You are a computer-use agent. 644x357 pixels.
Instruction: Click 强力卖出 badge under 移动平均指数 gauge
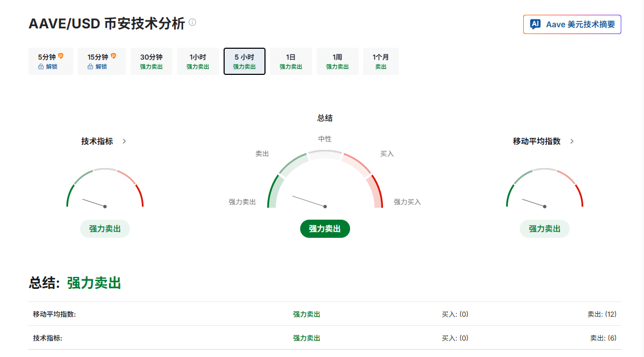[545, 229]
